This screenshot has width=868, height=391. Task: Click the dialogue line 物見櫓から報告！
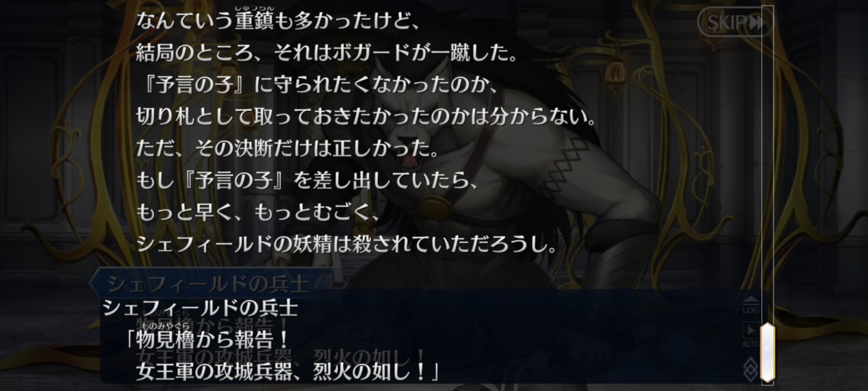tap(207, 339)
